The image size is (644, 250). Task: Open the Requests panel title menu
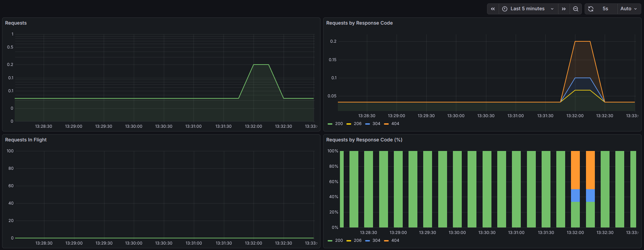click(x=16, y=23)
